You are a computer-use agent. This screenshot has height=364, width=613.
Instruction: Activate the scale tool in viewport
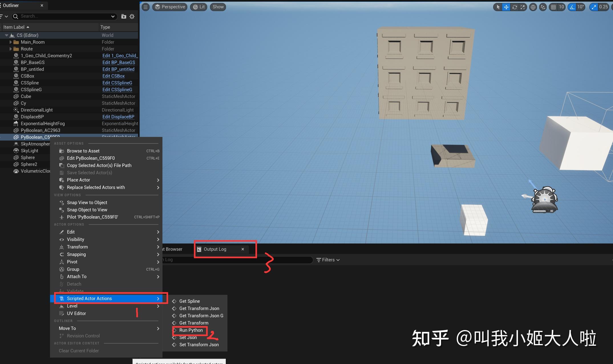coord(523,7)
